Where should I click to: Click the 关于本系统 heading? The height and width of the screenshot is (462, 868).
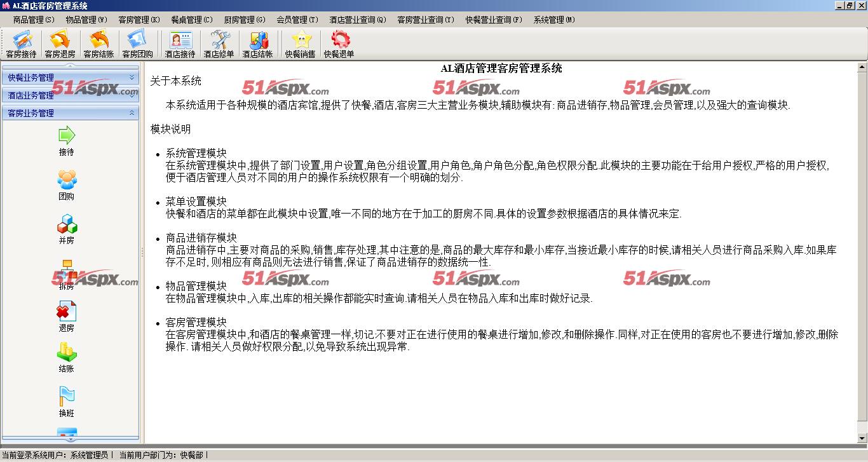click(176, 81)
